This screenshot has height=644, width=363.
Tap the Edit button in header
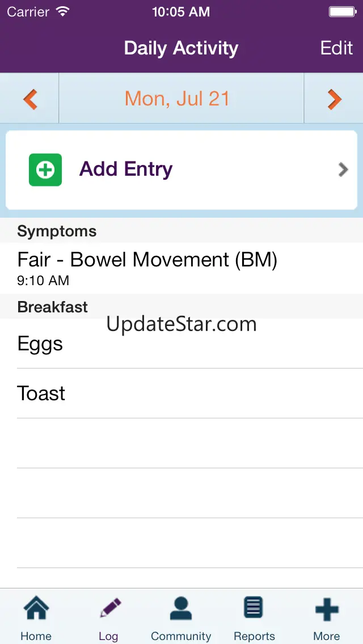coord(336,48)
